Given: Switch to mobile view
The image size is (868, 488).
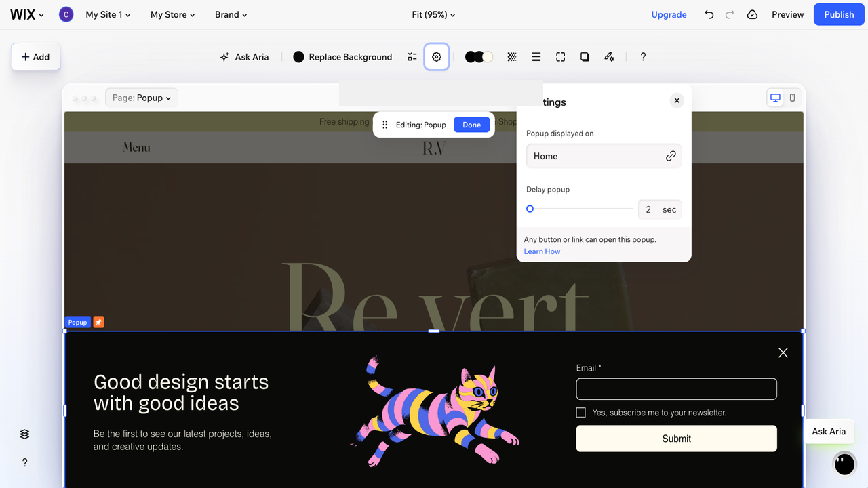Looking at the screenshot, I should pos(792,98).
